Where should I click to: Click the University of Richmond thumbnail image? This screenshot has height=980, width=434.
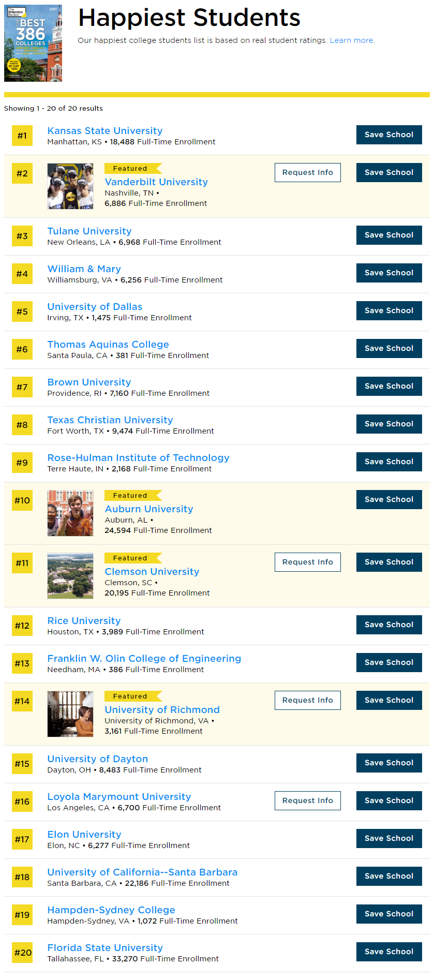click(x=70, y=714)
